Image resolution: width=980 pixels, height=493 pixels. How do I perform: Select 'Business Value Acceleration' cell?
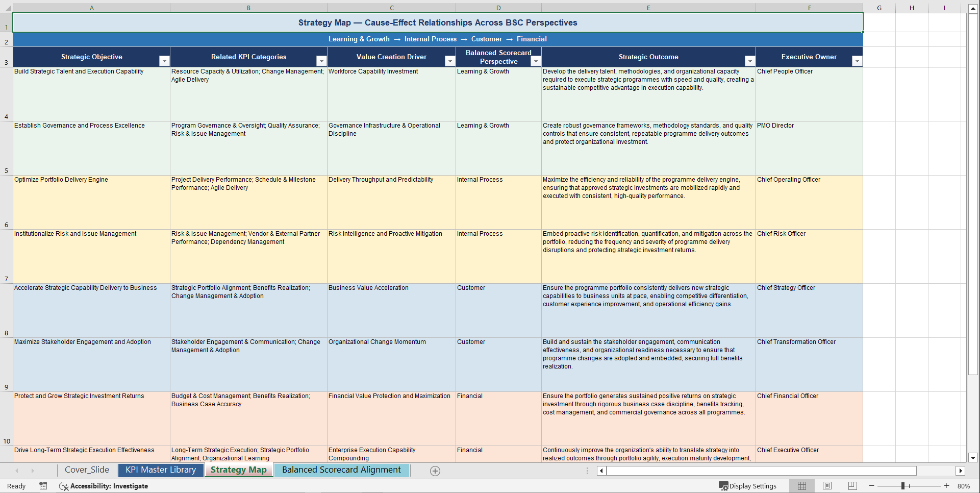[x=391, y=311]
